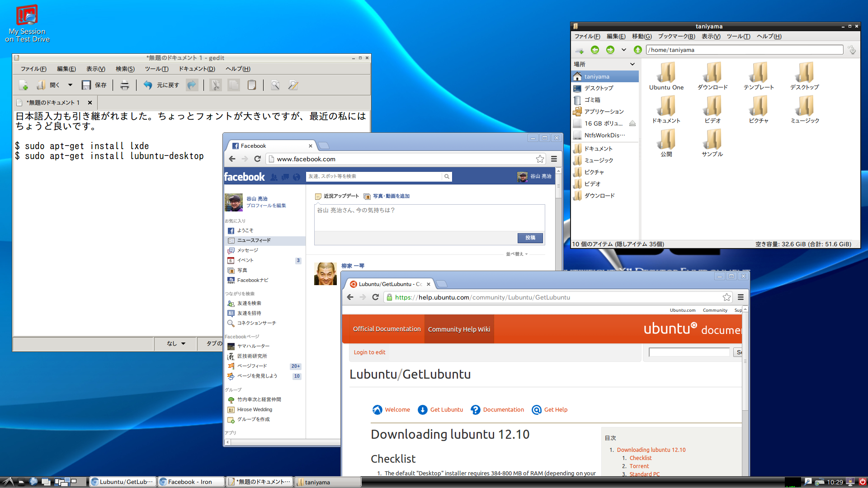Open the サンプル folder icon

click(x=712, y=143)
